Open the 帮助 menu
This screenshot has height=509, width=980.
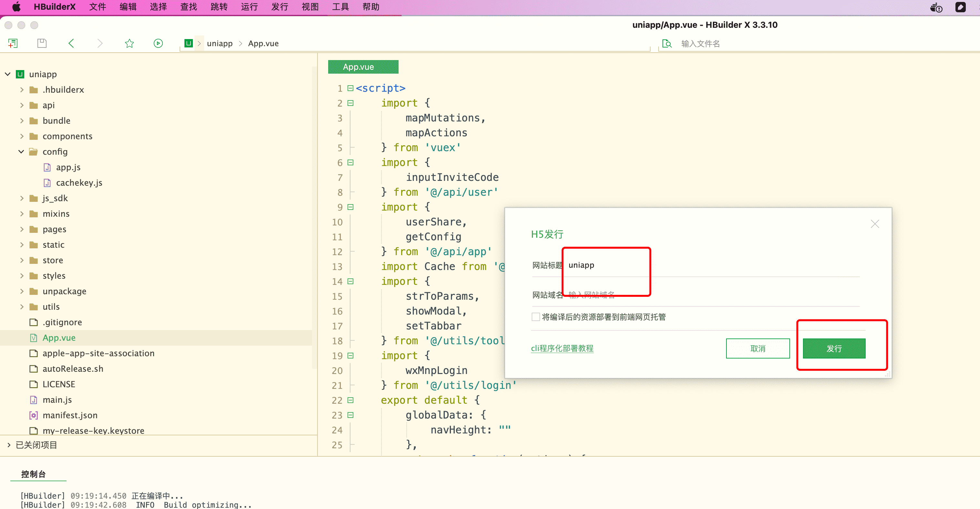tap(370, 7)
